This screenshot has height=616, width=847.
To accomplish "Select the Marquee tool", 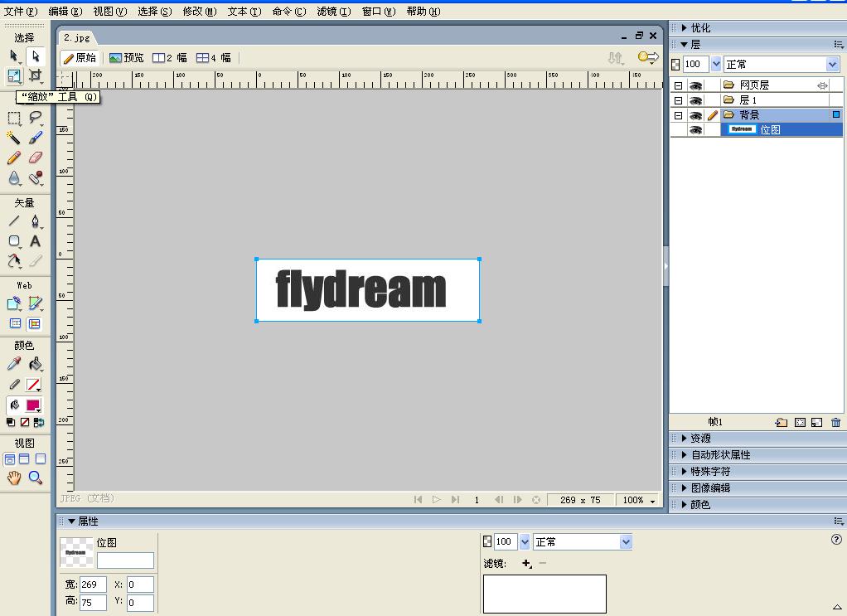I will pyautogui.click(x=14, y=118).
